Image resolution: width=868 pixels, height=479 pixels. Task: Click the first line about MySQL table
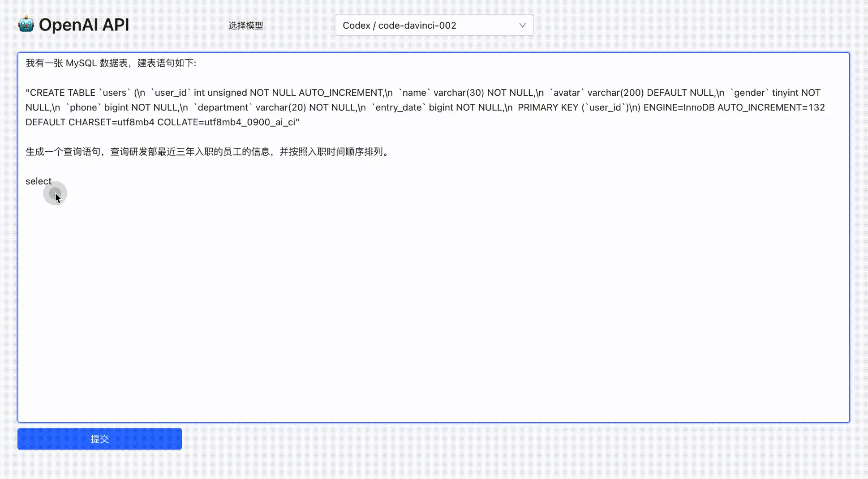tap(111, 63)
